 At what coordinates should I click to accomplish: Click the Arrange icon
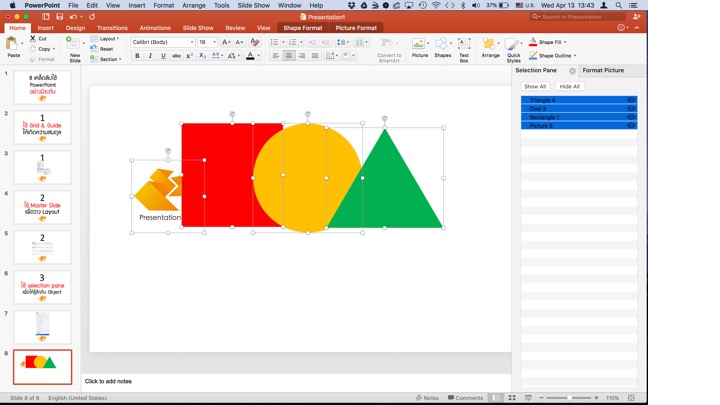tap(490, 45)
